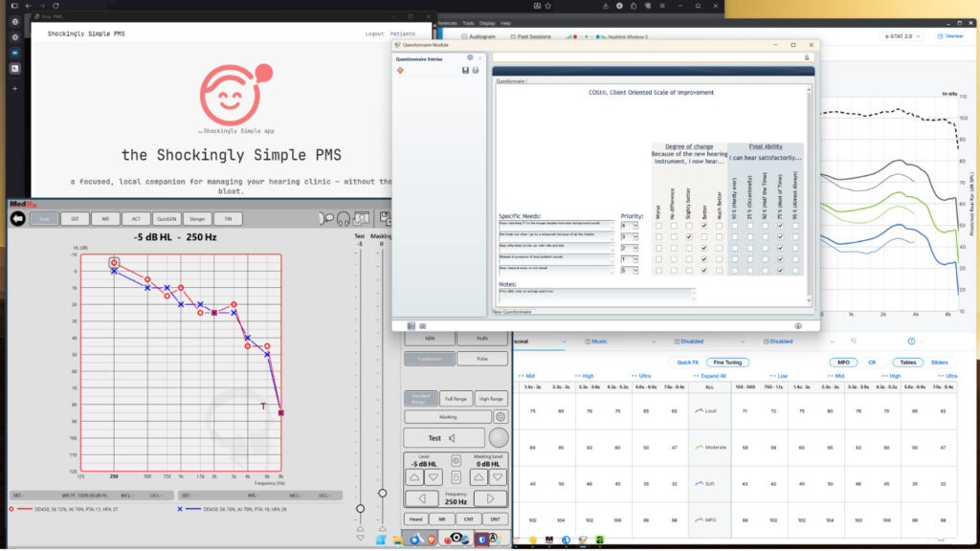Click the headphones icon in MedRx toolbar

click(344, 219)
